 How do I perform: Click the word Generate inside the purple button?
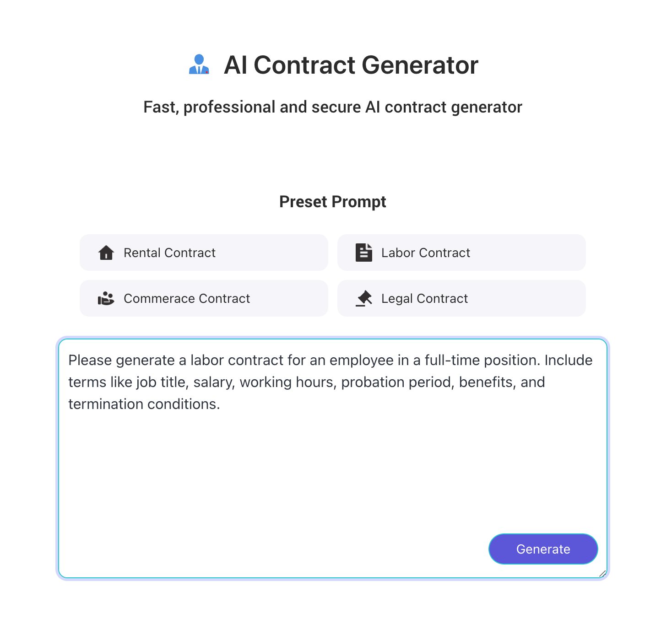tap(543, 549)
